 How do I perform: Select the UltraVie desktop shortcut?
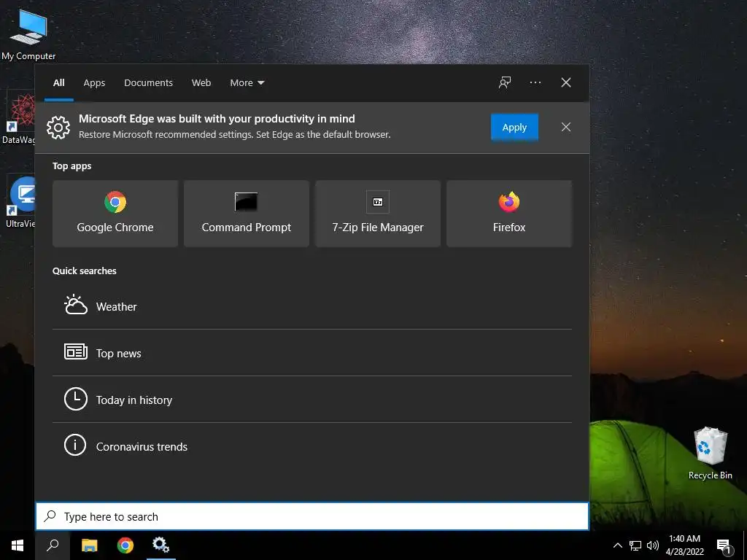coord(20,203)
